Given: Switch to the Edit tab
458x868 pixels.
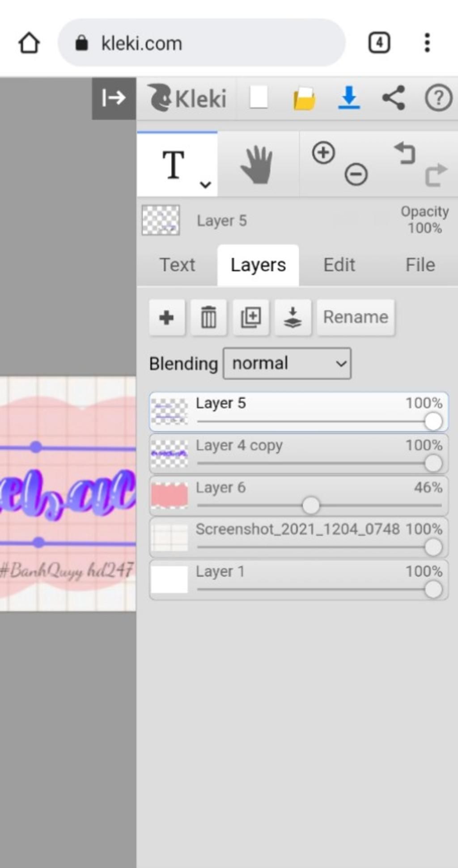Looking at the screenshot, I should pos(339,265).
